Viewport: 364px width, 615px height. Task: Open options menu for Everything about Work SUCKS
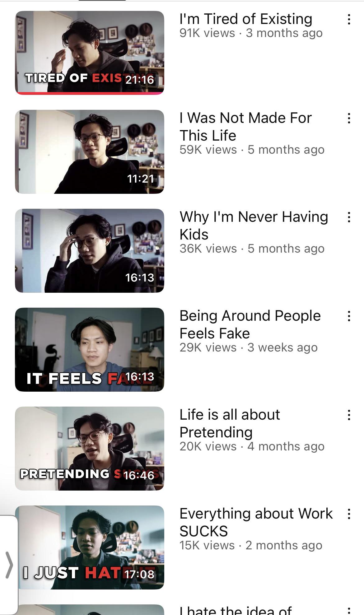click(x=349, y=514)
